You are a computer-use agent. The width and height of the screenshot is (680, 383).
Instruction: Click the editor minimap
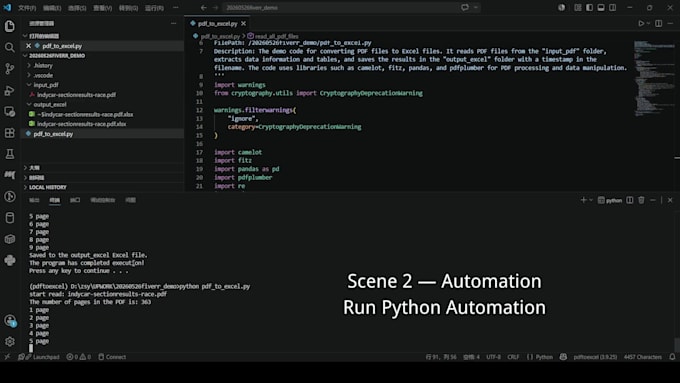click(654, 78)
